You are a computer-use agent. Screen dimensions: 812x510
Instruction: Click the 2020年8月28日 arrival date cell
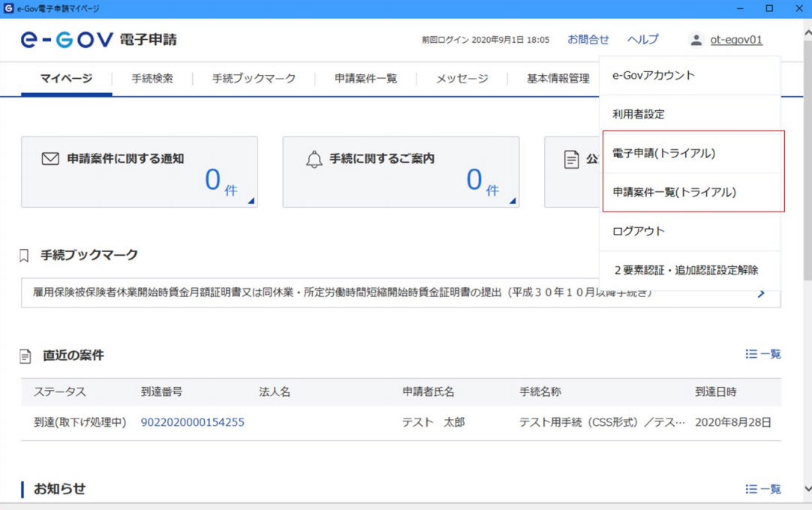pos(733,422)
